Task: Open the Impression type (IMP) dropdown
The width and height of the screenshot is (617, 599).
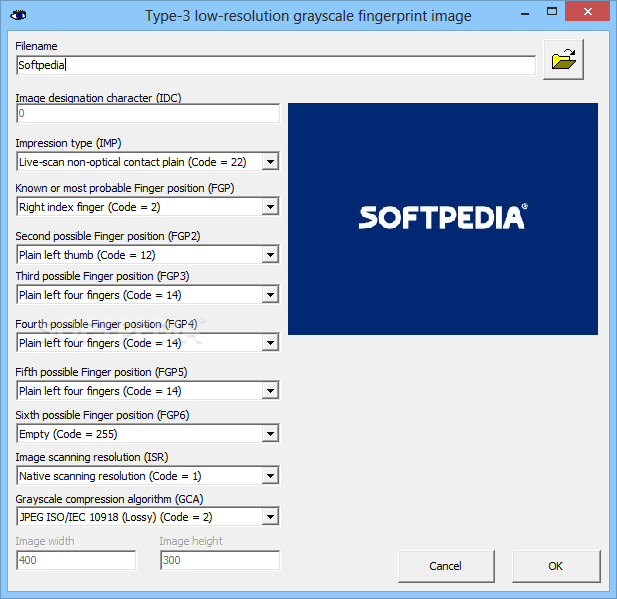Action: (270, 162)
